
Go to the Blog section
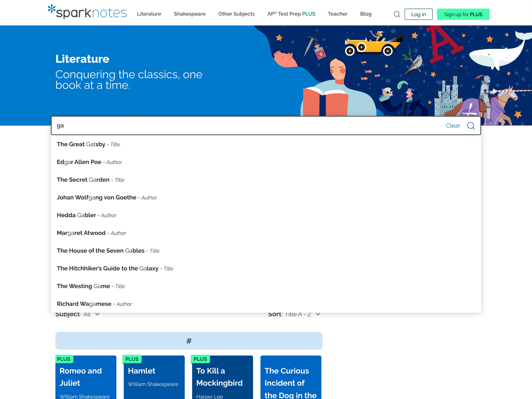tap(365, 14)
